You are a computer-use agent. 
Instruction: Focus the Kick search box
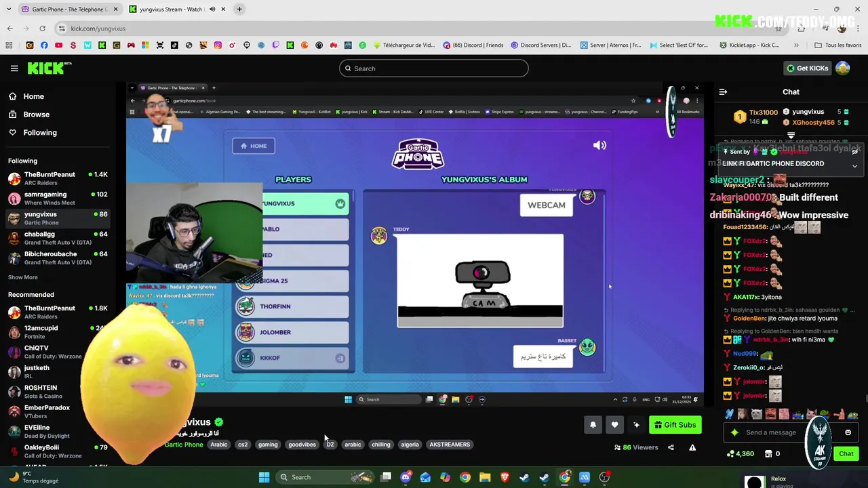pyautogui.click(x=434, y=68)
